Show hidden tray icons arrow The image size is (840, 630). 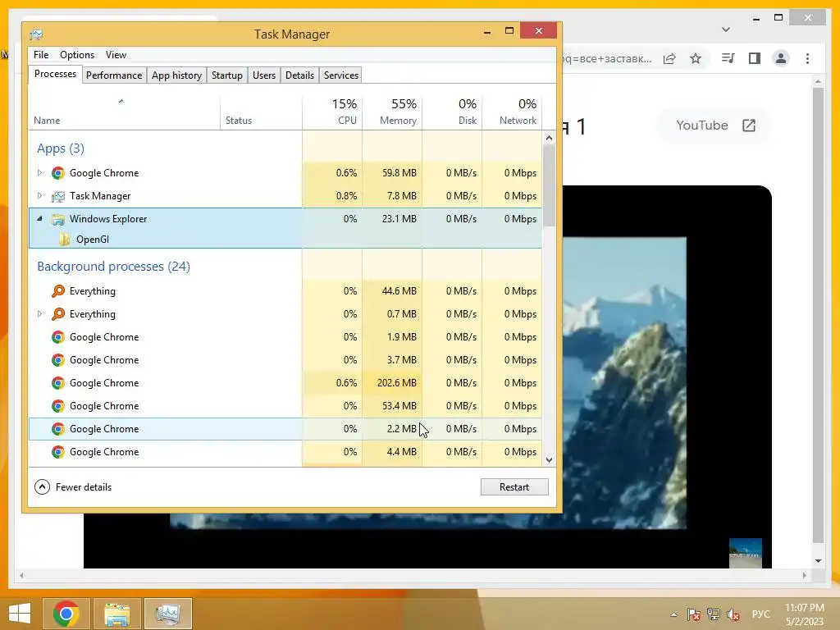pyautogui.click(x=674, y=614)
